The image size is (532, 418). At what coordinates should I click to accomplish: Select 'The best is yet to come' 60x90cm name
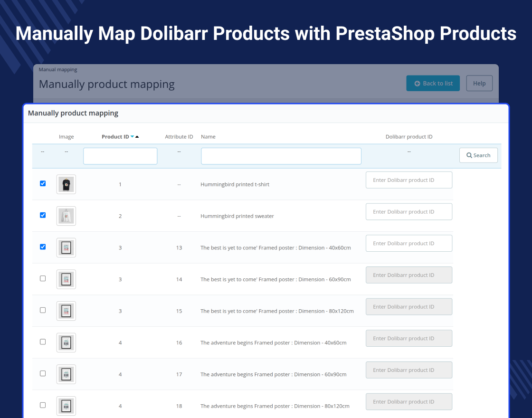click(275, 279)
